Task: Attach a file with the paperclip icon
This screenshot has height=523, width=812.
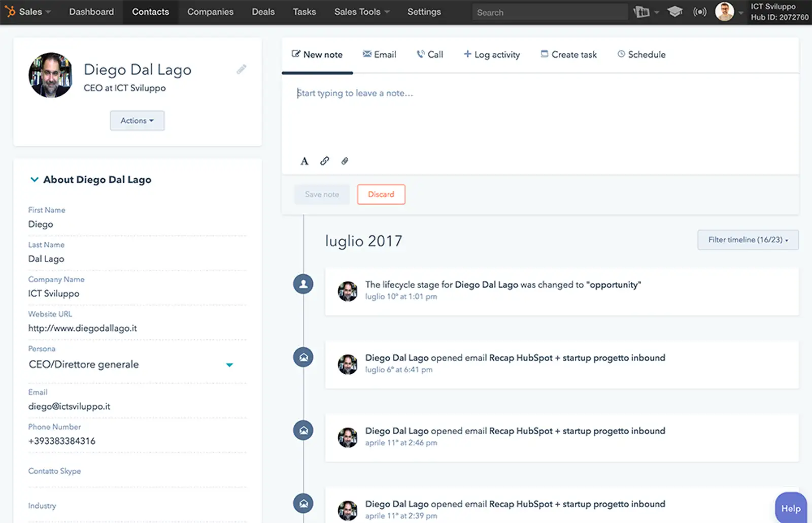Action: (345, 161)
